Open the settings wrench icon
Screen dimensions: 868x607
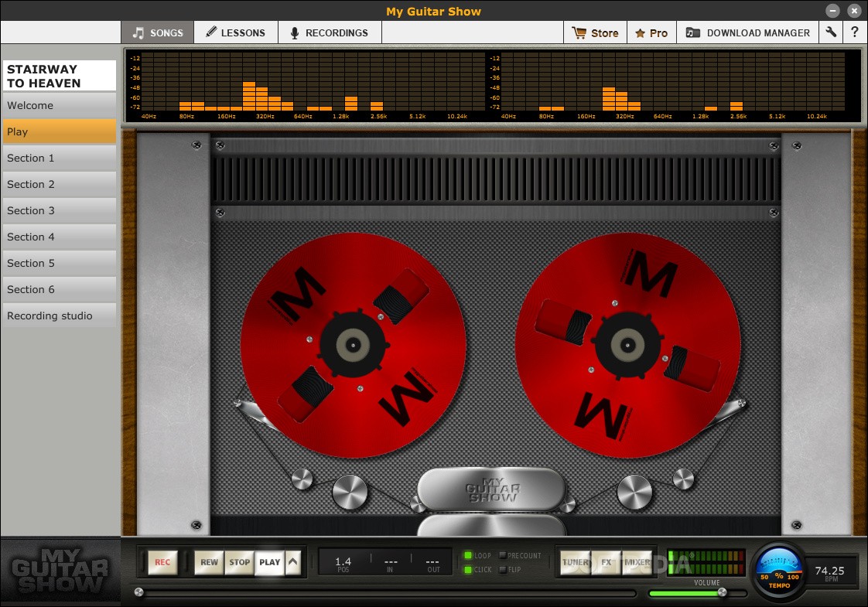831,32
